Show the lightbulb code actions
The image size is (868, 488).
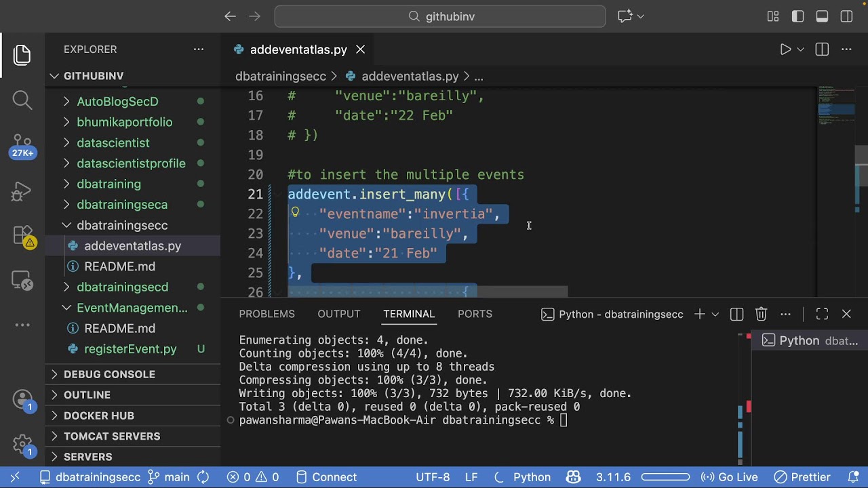point(295,212)
